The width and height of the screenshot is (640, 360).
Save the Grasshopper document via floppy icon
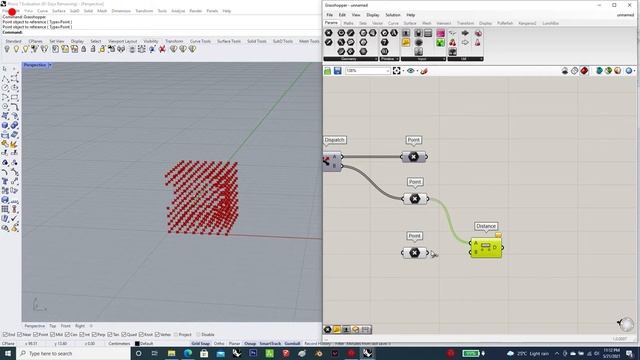(338, 71)
